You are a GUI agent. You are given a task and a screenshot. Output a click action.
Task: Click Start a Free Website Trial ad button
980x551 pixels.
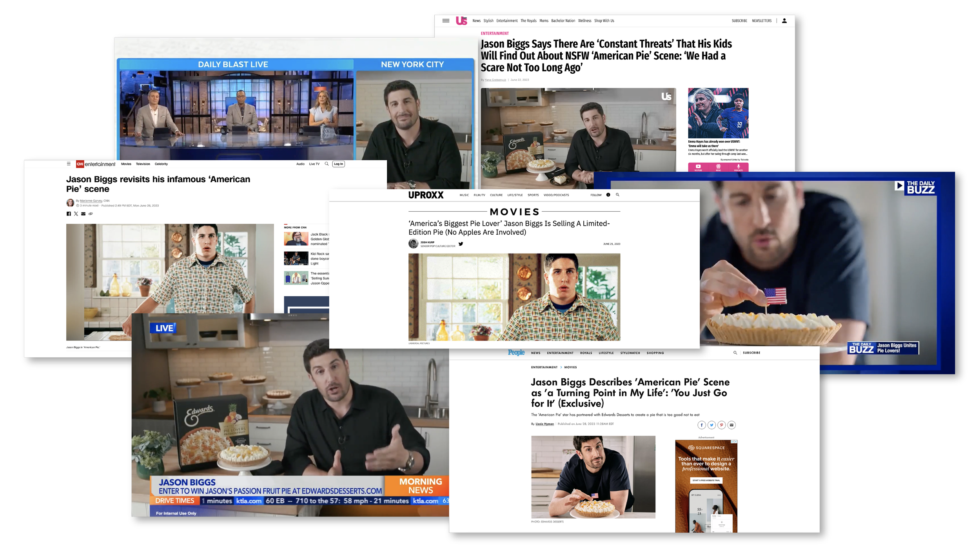coord(706,480)
